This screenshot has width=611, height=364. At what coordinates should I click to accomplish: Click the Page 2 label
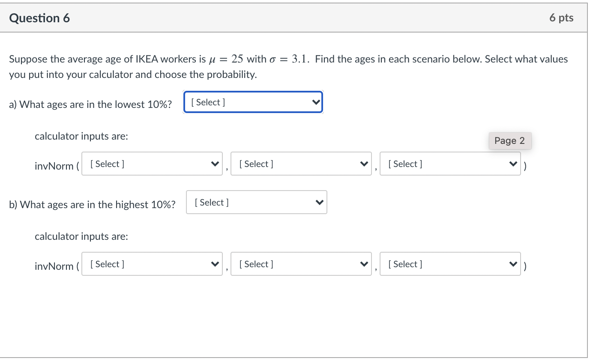point(509,141)
